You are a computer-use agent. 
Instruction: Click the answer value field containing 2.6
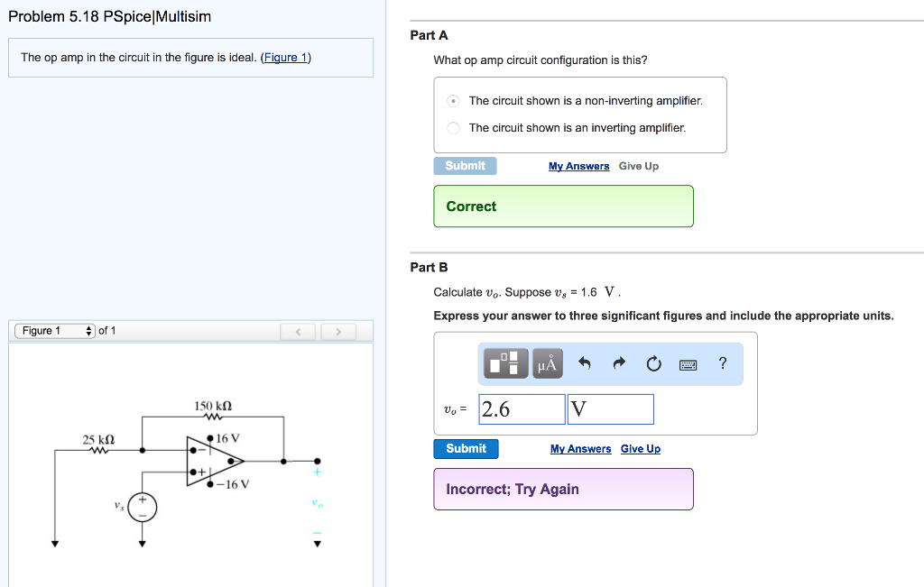[x=522, y=409]
